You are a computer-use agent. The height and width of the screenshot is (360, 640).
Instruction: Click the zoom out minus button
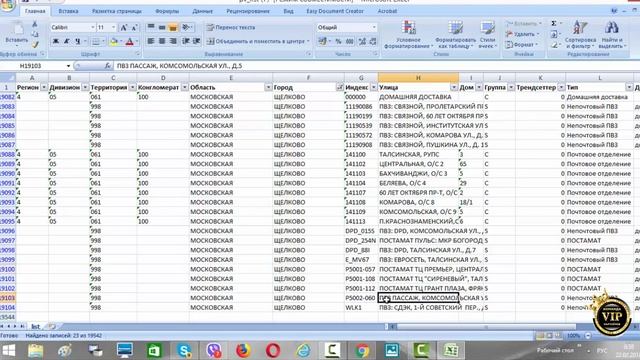(x=588, y=336)
